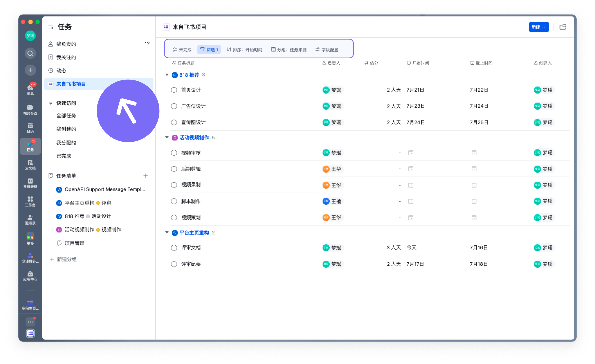Open Contacts (通讯录) icon
The height and width of the screenshot is (364, 595).
pos(30,220)
